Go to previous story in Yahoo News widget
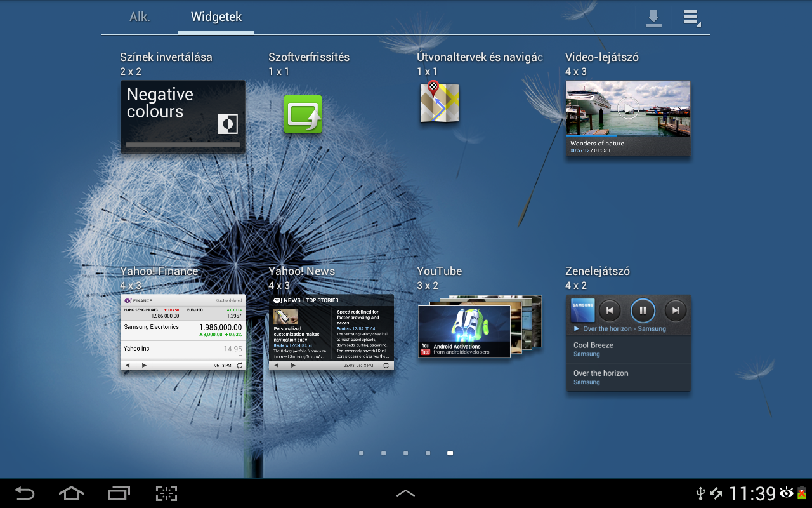The height and width of the screenshot is (508, 812). [277, 365]
